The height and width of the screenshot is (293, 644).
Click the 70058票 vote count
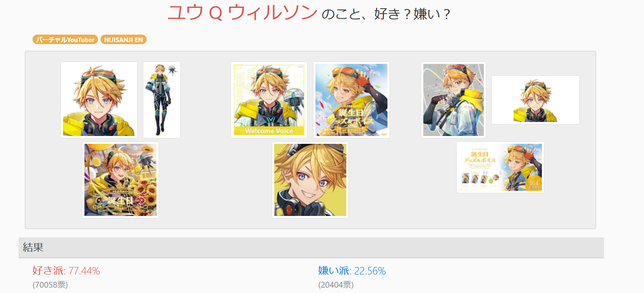click(50, 285)
